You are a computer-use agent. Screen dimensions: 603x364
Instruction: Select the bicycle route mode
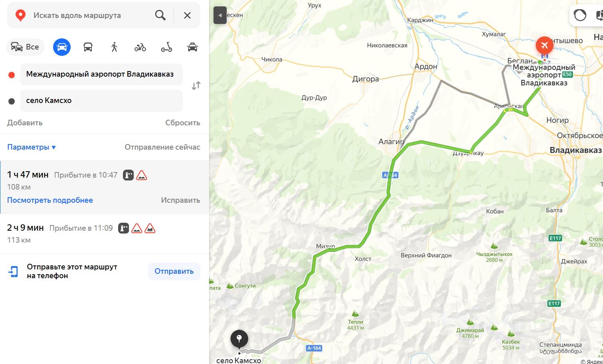tap(140, 47)
